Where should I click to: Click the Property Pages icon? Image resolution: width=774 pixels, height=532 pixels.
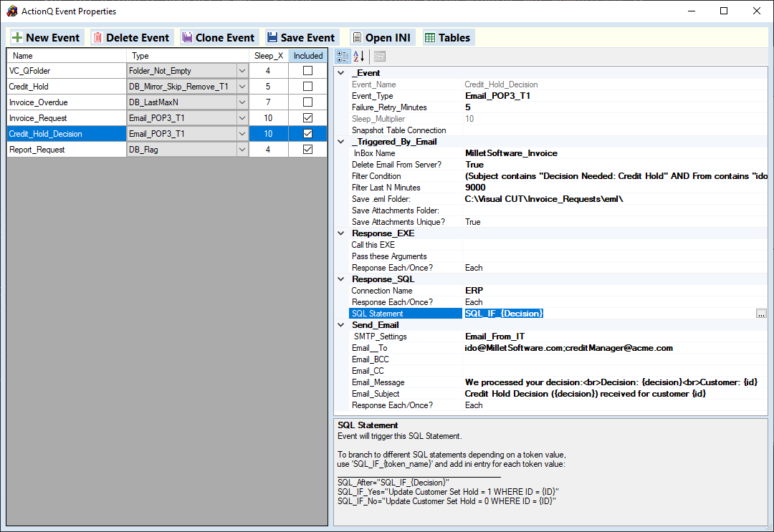[x=380, y=57]
